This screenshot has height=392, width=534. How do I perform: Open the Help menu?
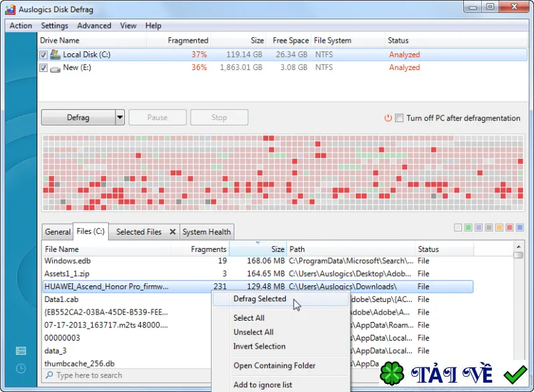[x=154, y=25]
